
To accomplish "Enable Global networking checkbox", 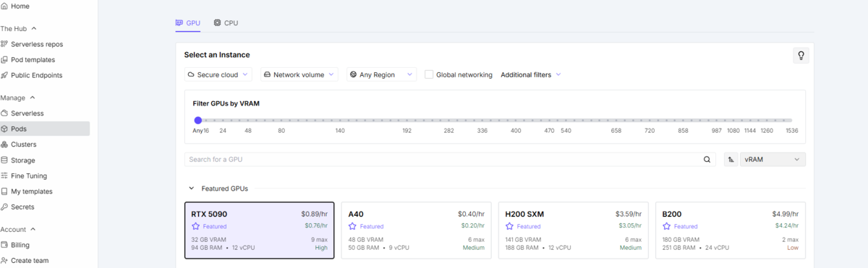I will (429, 74).
